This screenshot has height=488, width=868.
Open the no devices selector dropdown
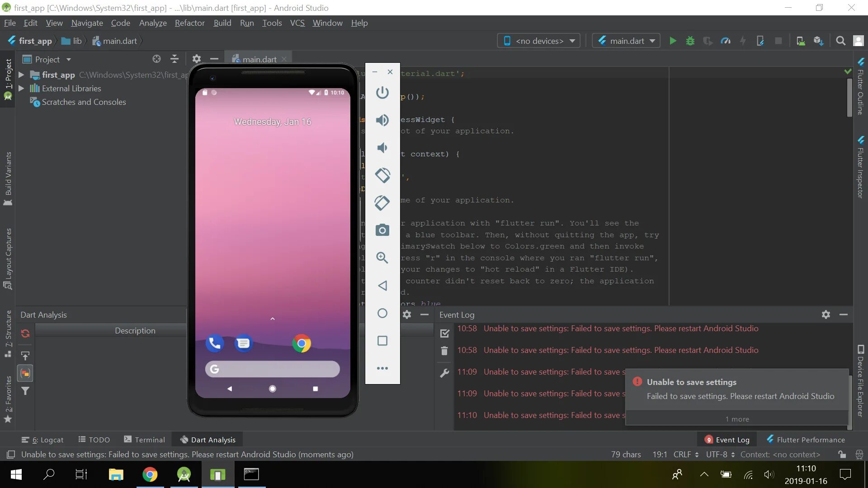click(x=539, y=41)
